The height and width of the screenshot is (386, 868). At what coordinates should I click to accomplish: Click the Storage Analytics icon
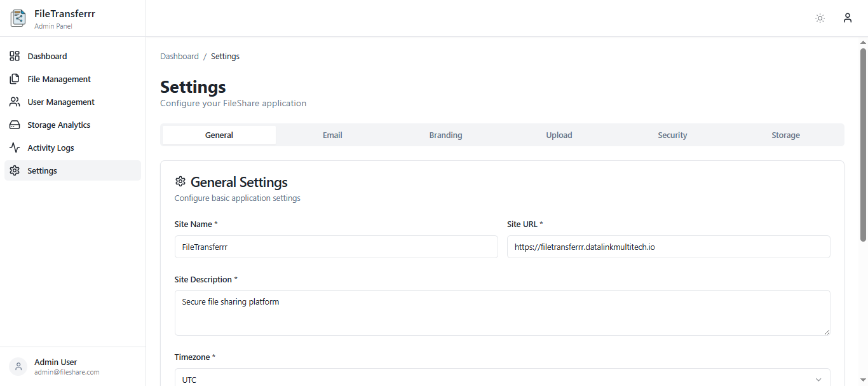(15, 125)
